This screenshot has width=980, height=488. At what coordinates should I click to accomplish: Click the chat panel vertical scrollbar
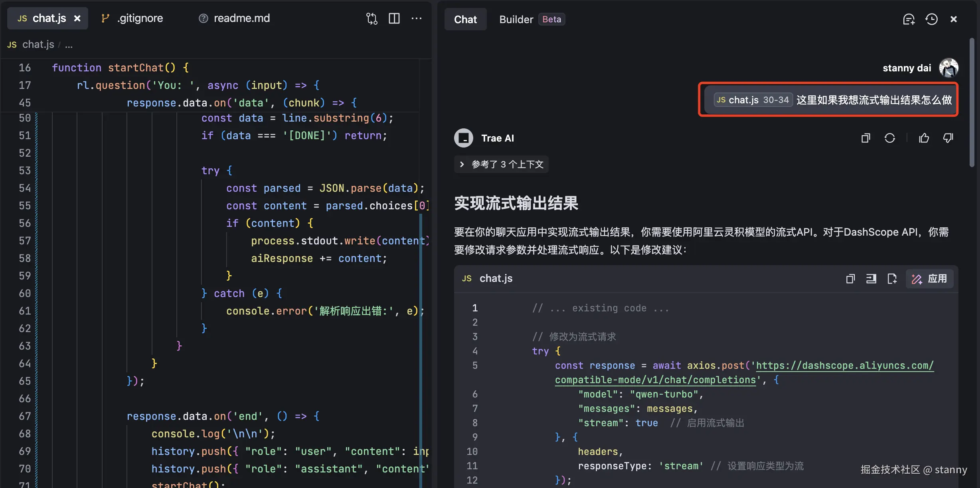click(x=972, y=103)
